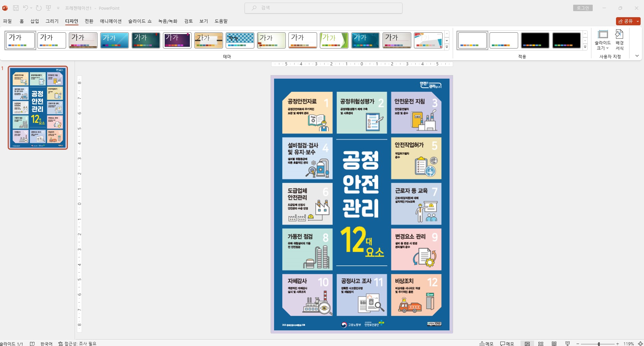
Task: Switch to the 삽입 ribbon tab
Action: 35,21
